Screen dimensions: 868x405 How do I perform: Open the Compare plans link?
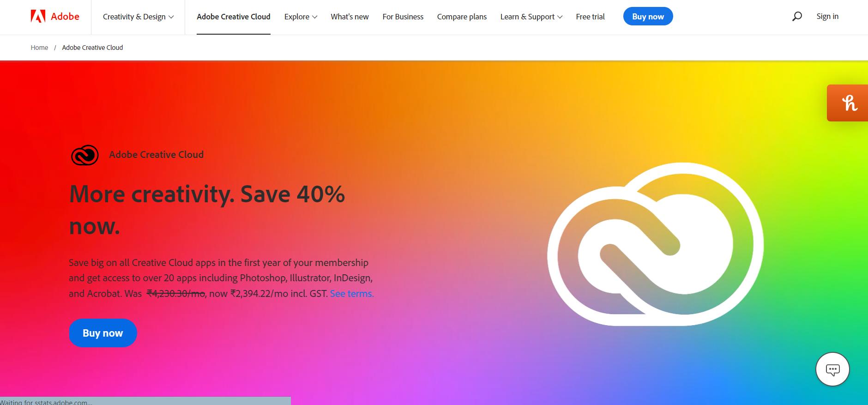click(462, 17)
